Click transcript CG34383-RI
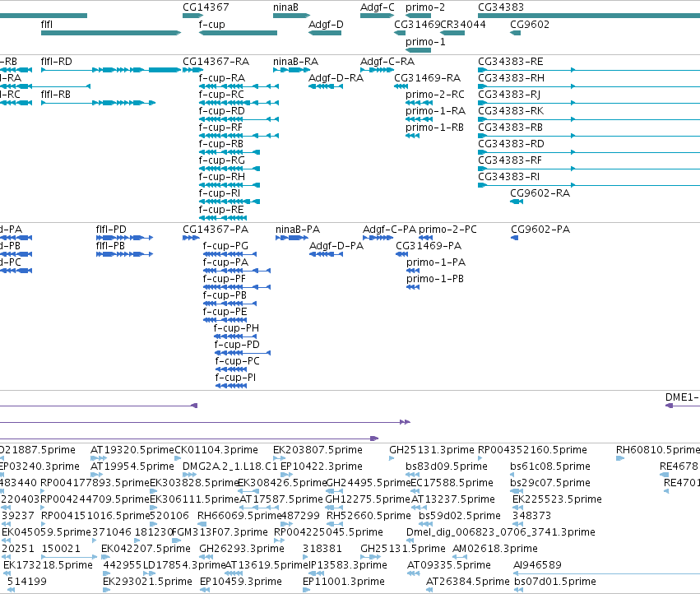The image size is (700, 594). [509, 176]
